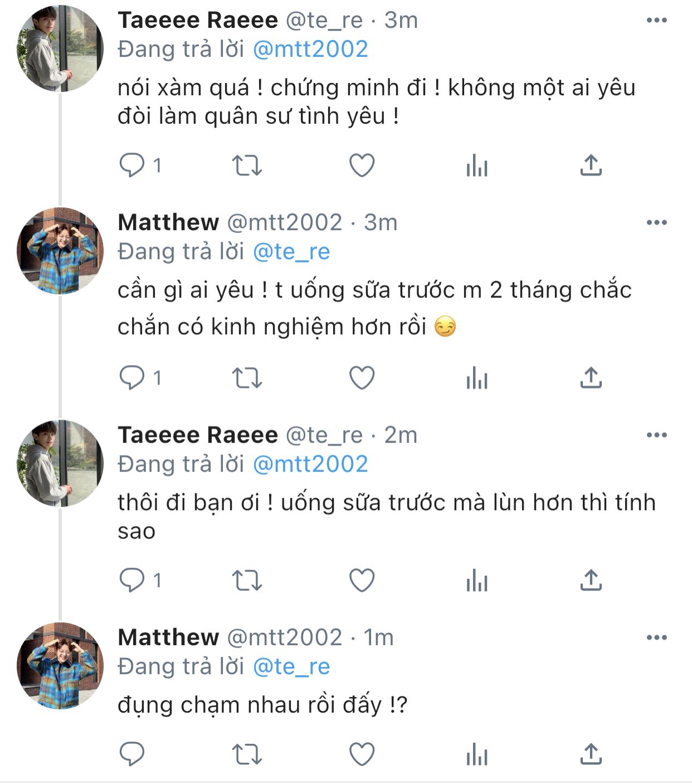Open Matthew's avatar on last tweet
Screen dimensions: 692x784
point(60,666)
